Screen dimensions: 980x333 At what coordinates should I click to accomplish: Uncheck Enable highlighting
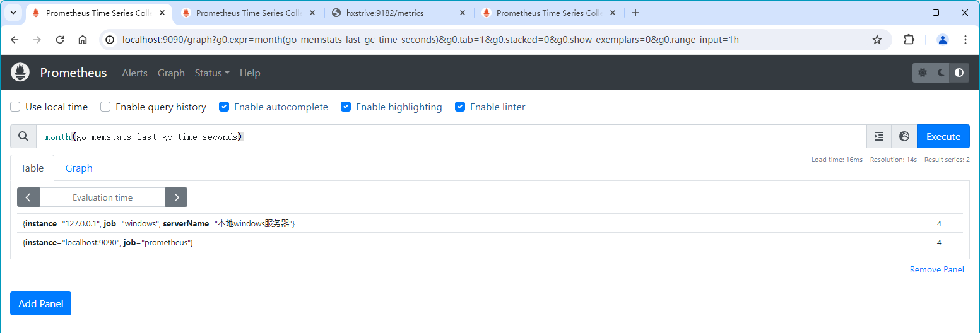click(x=346, y=107)
